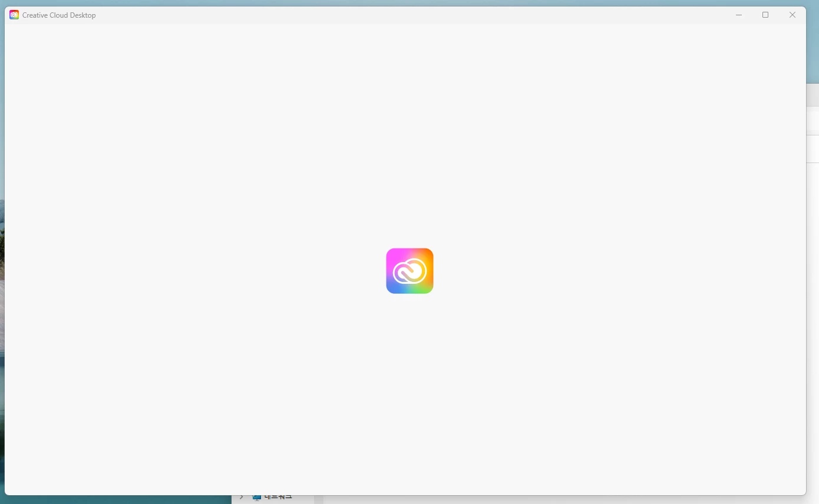Click the "Creative Cloud Desktop" title text
The width and height of the screenshot is (819, 504).
[x=59, y=15]
